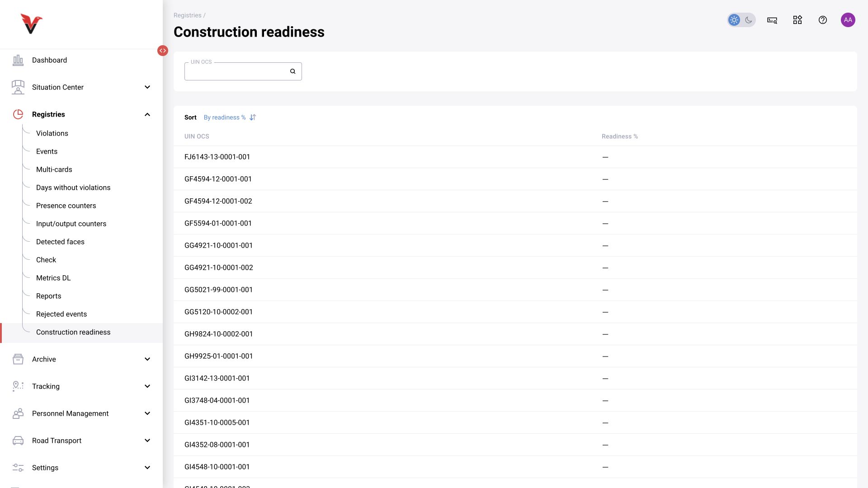Switch to light theme sun toggle
Screen dimensions: 868x488
click(x=734, y=20)
